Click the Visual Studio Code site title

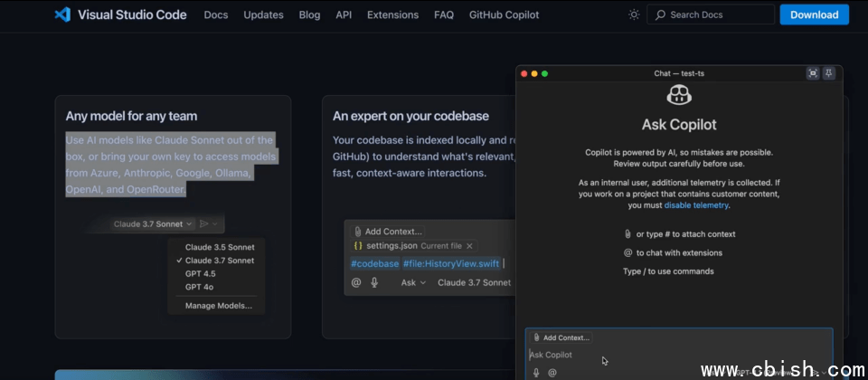[132, 15]
